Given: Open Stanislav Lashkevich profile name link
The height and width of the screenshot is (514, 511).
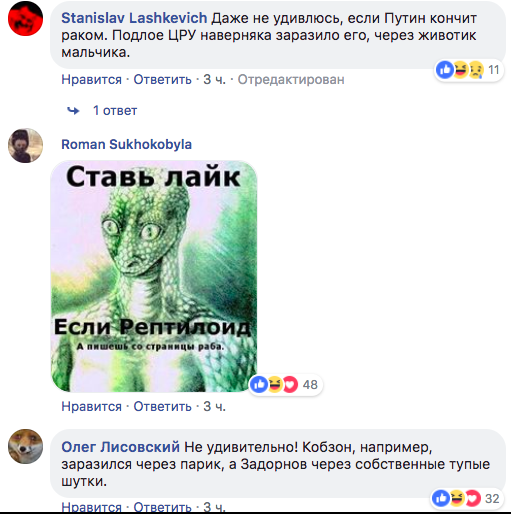Looking at the screenshot, I should tap(134, 18).
